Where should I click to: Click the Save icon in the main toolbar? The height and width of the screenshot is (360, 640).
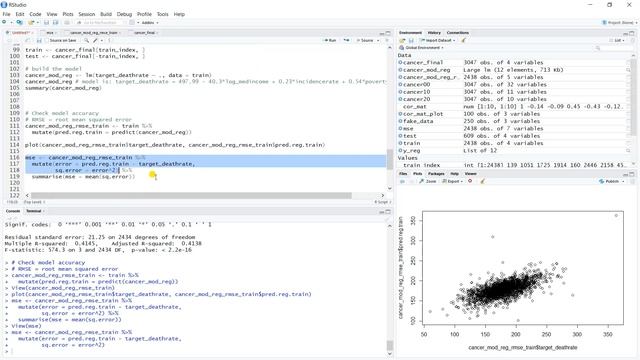pyautogui.click(x=47, y=22)
